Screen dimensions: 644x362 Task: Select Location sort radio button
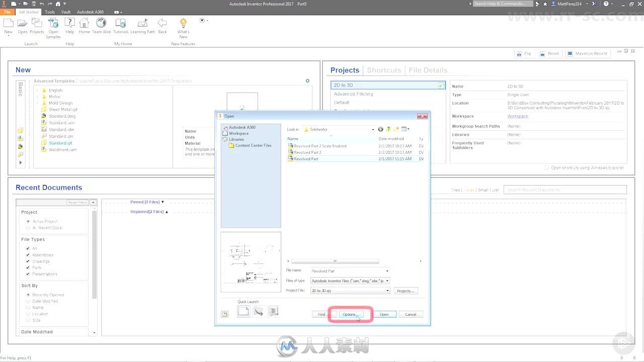click(x=28, y=314)
